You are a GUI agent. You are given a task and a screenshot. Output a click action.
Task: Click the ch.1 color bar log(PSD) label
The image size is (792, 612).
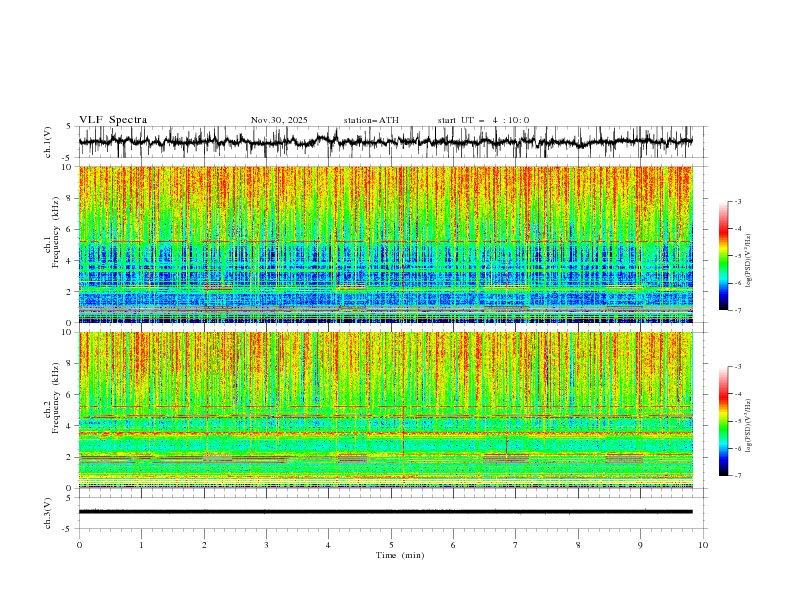click(748, 261)
